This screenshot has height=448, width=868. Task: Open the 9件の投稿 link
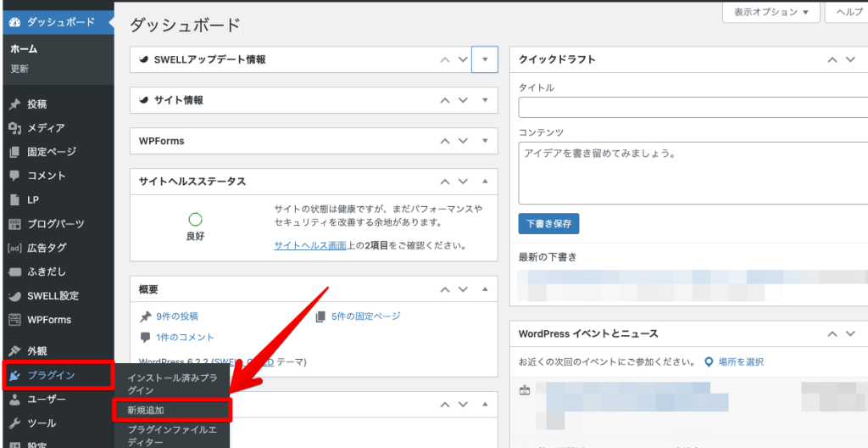pyautogui.click(x=177, y=316)
